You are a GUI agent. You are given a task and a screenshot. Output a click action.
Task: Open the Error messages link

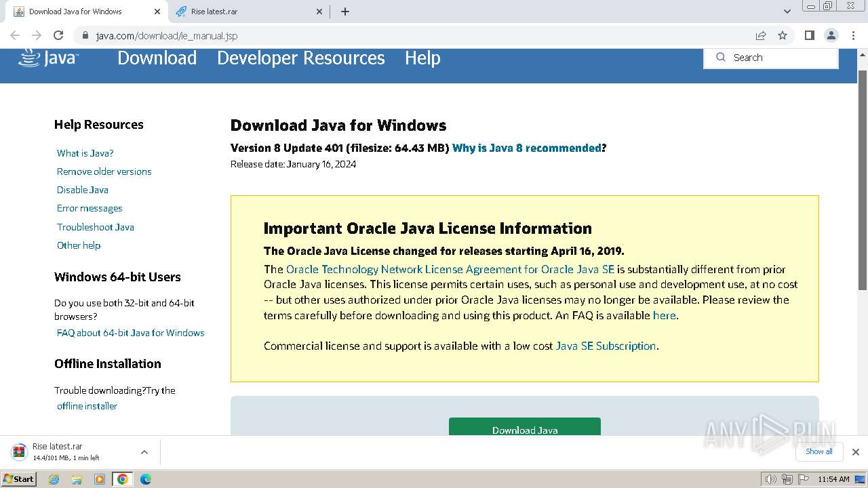[x=90, y=208]
